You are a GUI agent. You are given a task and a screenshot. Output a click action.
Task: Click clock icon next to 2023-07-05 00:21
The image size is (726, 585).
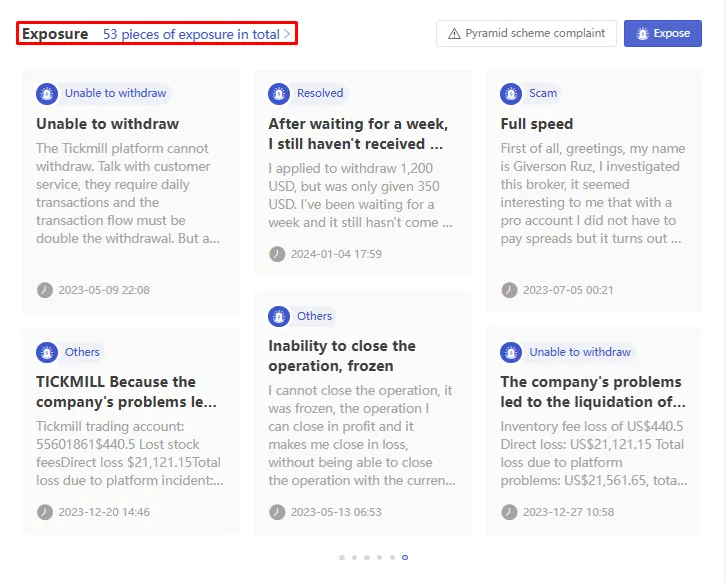point(509,290)
